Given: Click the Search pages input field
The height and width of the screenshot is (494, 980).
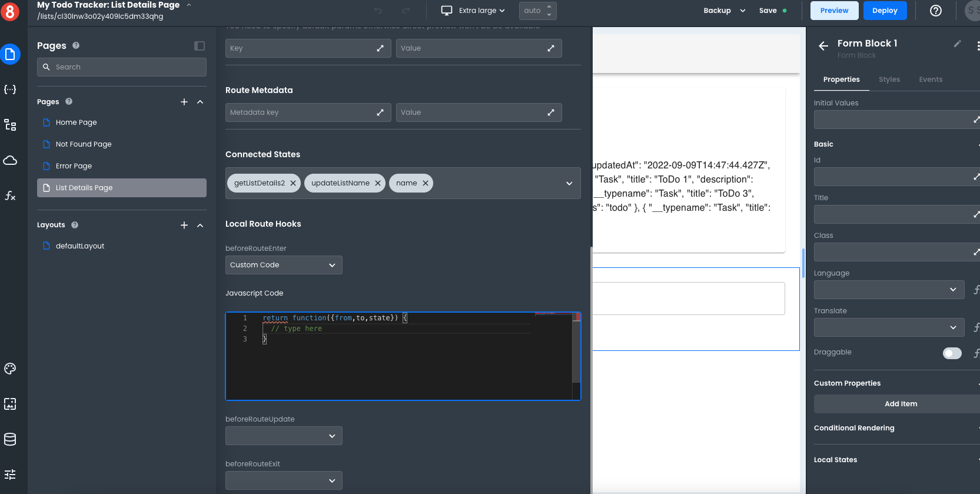Looking at the screenshot, I should pos(122,67).
